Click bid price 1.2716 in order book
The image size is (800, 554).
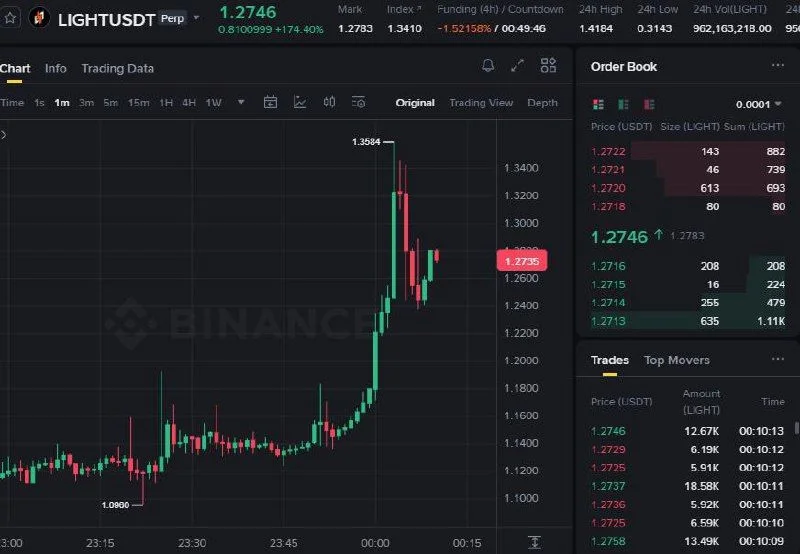(608, 266)
